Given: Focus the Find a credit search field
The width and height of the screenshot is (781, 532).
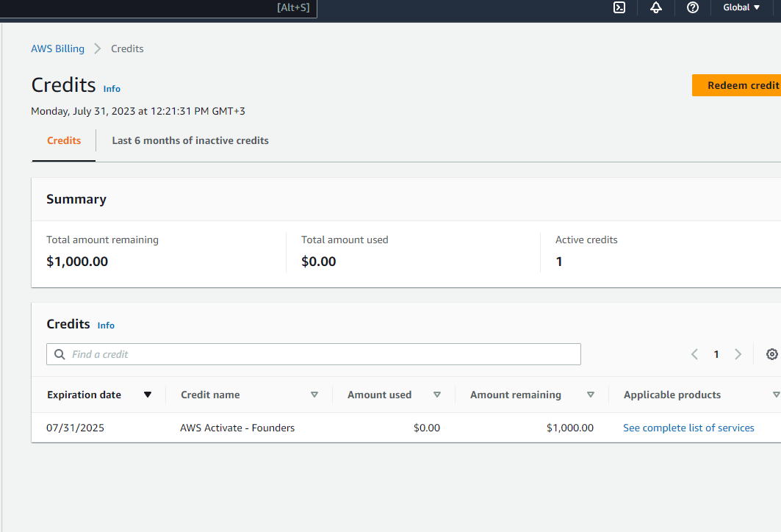Looking at the screenshot, I should click(314, 354).
